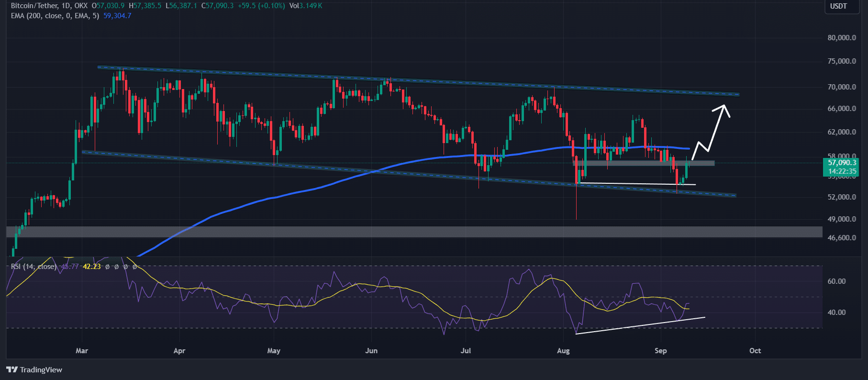Click the Aug date on time axis
868x380 pixels.
pos(563,351)
